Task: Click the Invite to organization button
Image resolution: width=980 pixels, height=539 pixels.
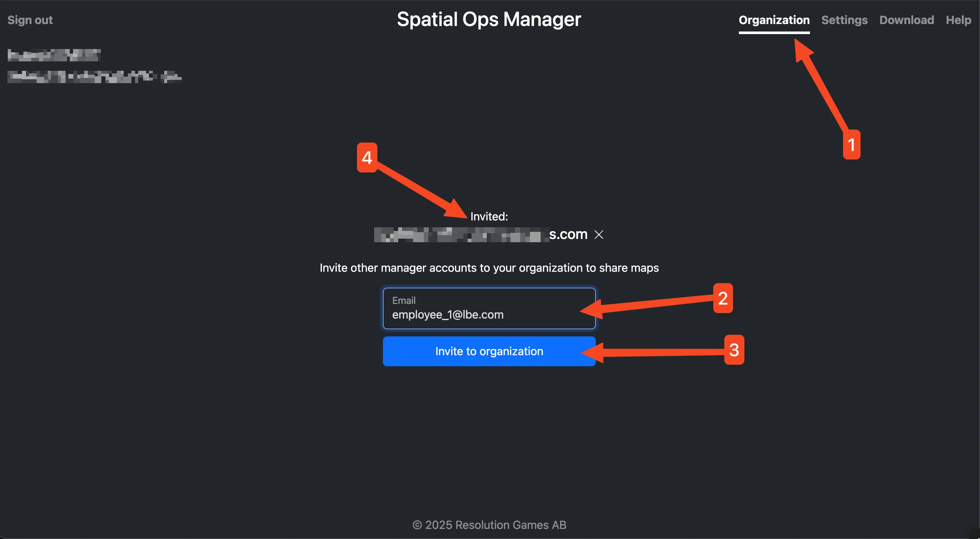Action: tap(489, 351)
